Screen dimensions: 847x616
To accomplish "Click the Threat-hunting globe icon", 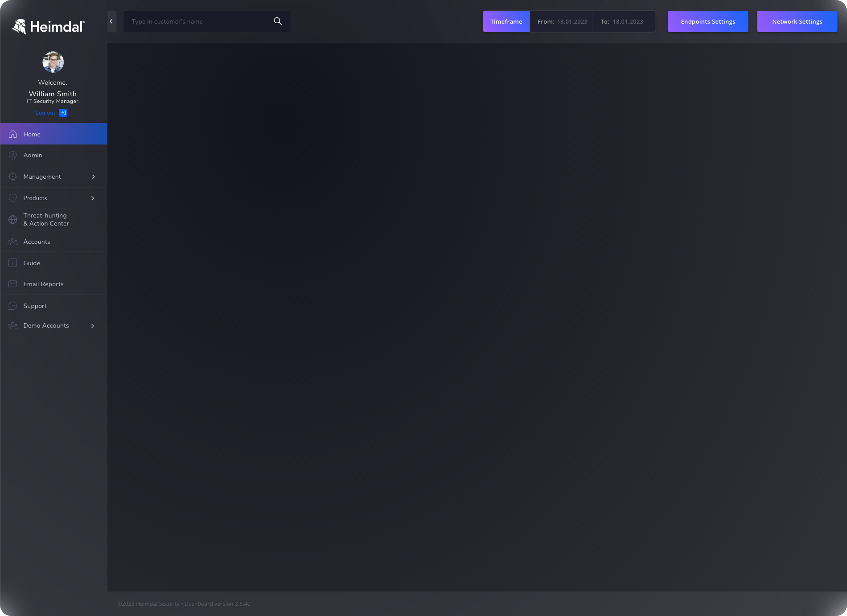I will coord(12,220).
